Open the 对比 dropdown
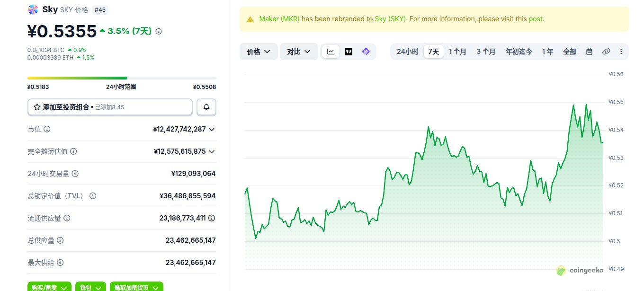644x291 pixels. pos(299,52)
